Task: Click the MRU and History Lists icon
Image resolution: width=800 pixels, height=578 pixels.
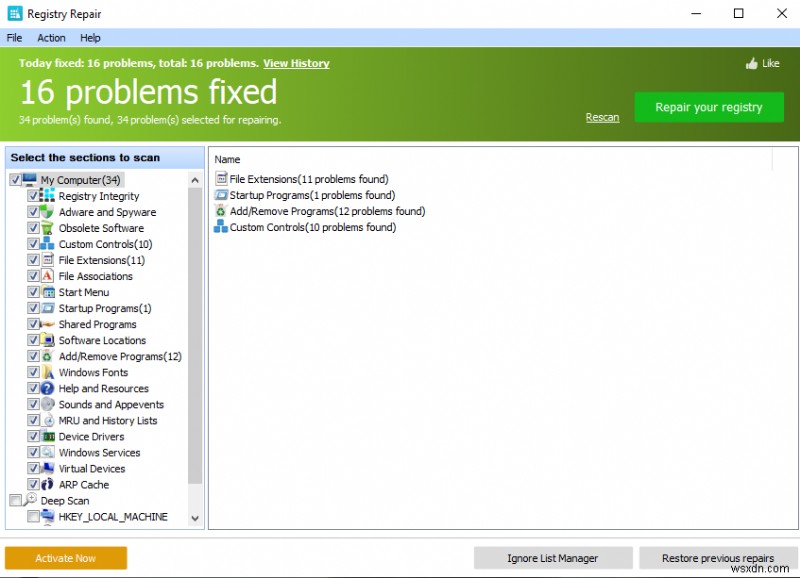Action: point(47,420)
